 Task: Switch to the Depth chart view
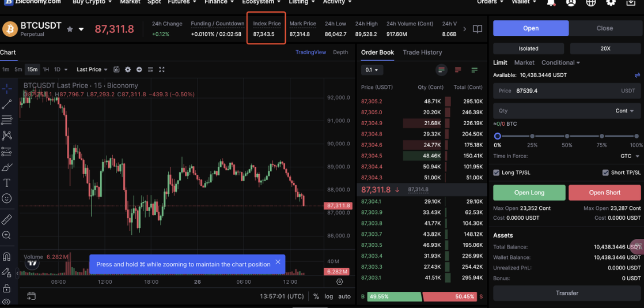pos(340,52)
